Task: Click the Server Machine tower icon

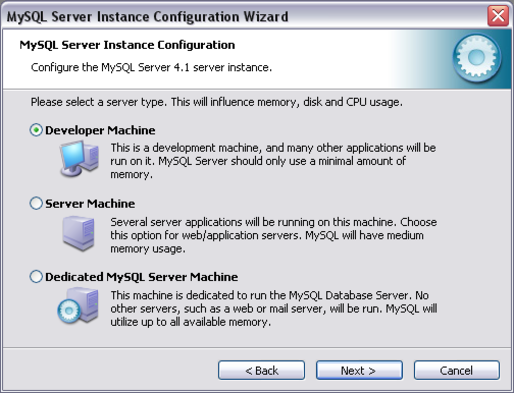Action: tap(79, 233)
